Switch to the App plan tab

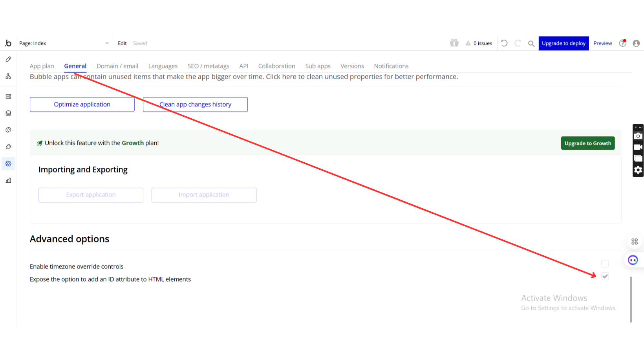pos(42,66)
